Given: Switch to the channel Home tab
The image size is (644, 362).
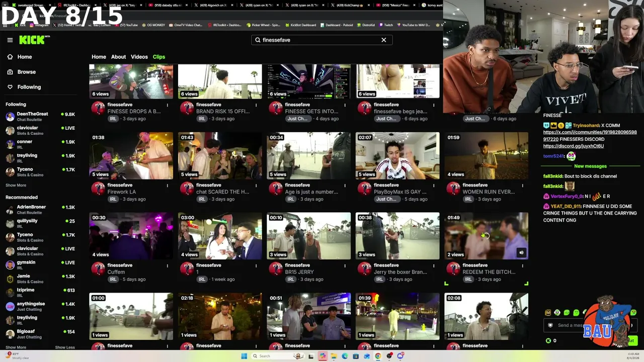Looking at the screenshot, I should pyautogui.click(x=99, y=57).
